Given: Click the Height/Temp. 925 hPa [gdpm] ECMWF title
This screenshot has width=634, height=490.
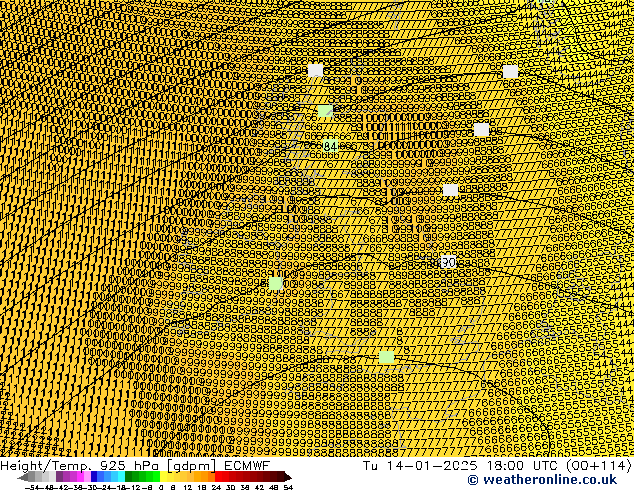Looking at the screenshot, I should point(135,465).
